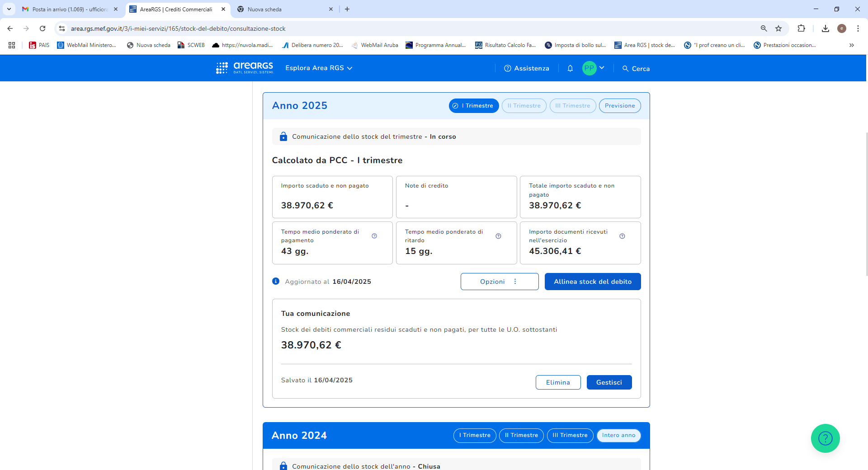868x470 pixels.
Task: Bookmark this page with the star icon
Action: pos(778,28)
